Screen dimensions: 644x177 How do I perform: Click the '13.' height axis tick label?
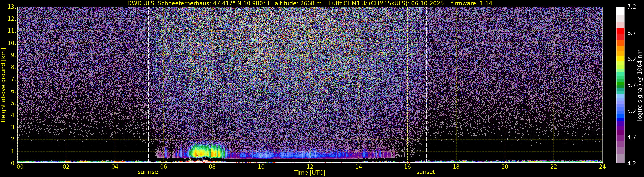(12, 7)
